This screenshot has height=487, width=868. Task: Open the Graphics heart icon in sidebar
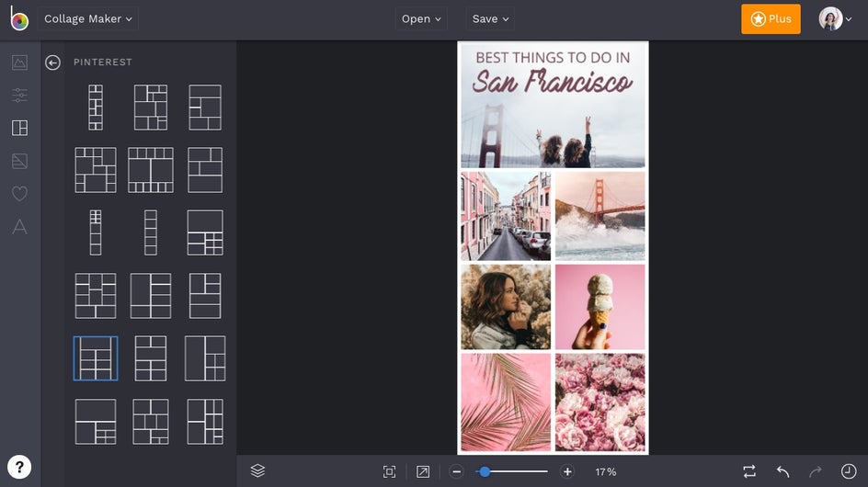click(19, 193)
